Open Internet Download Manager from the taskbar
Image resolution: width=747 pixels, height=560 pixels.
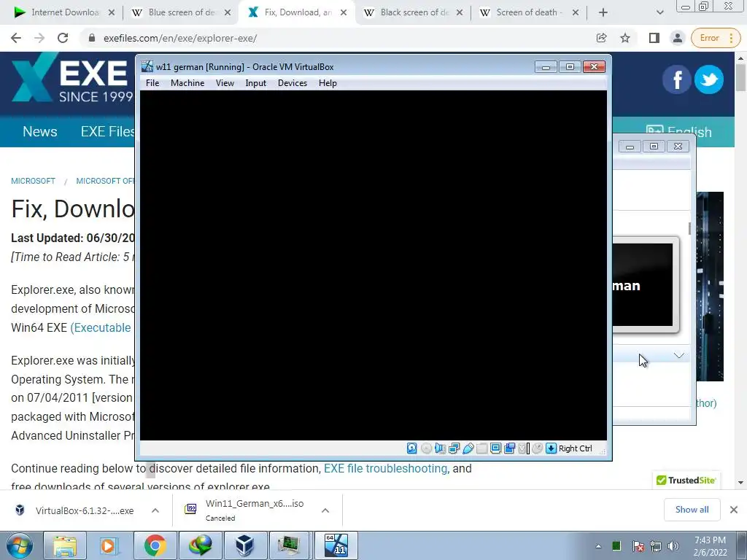tap(200, 545)
